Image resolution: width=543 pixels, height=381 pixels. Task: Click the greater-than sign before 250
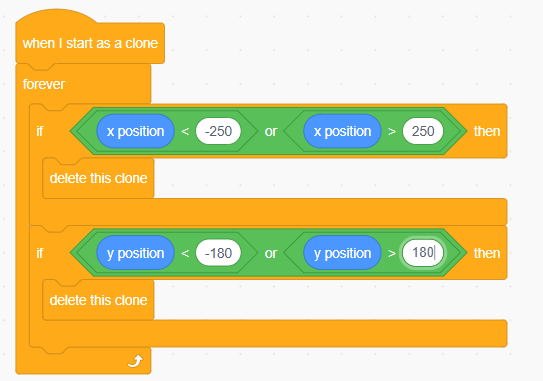(392, 132)
